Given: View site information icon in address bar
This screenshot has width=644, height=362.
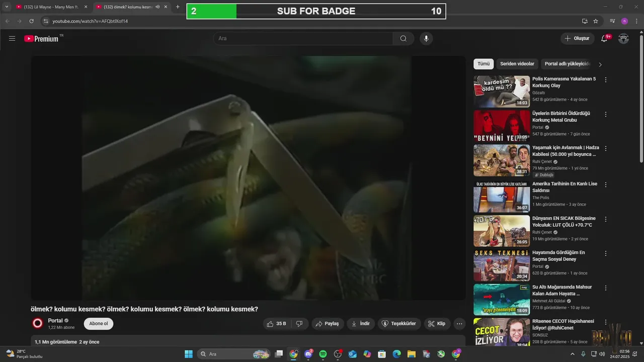Looking at the screenshot, I should coord(46,21).
